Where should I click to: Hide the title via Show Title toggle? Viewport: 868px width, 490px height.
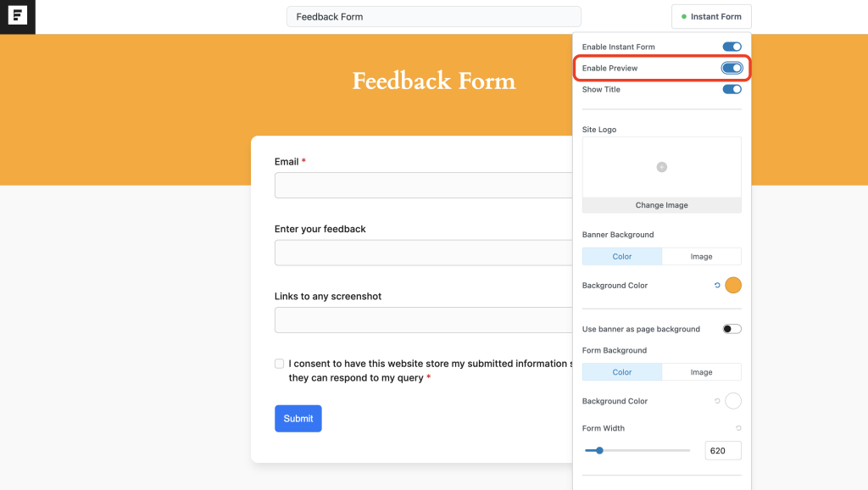pos(732,89)
